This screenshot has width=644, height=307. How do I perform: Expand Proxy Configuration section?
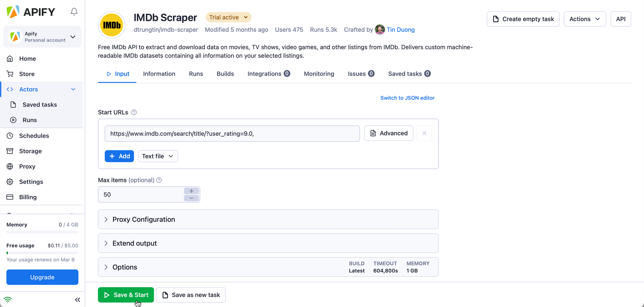[268, 219]
